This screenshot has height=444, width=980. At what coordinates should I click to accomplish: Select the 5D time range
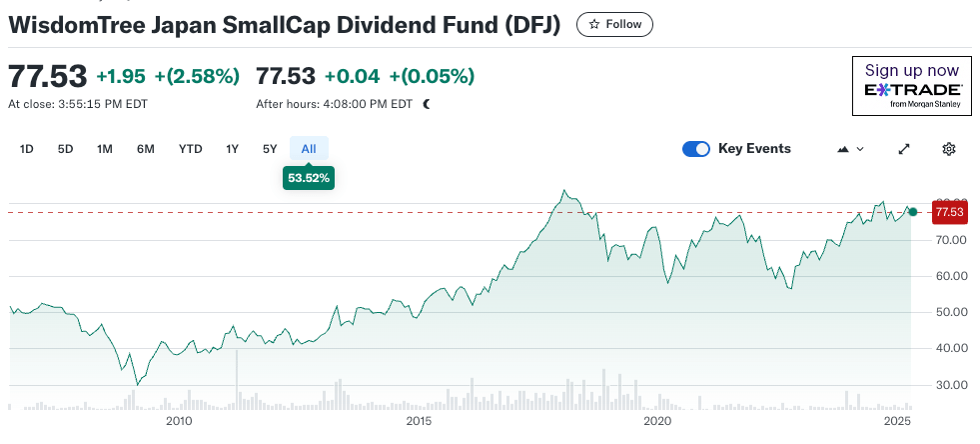(65, 149)
